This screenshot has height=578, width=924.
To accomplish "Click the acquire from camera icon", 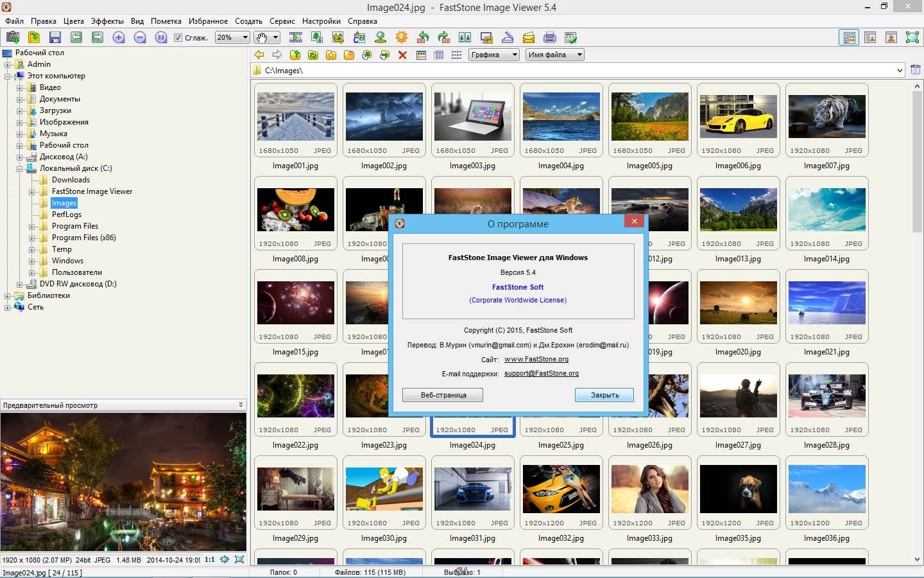I will (12, 37).
